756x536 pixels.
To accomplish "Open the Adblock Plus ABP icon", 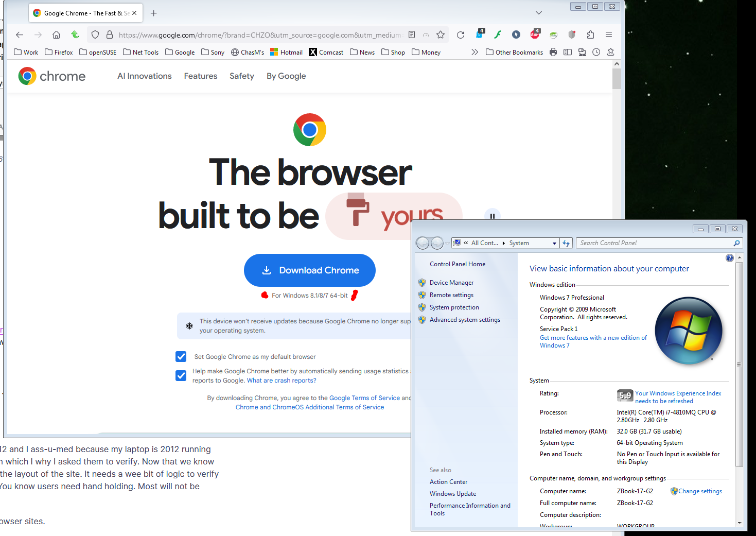I will pos(535,34).
